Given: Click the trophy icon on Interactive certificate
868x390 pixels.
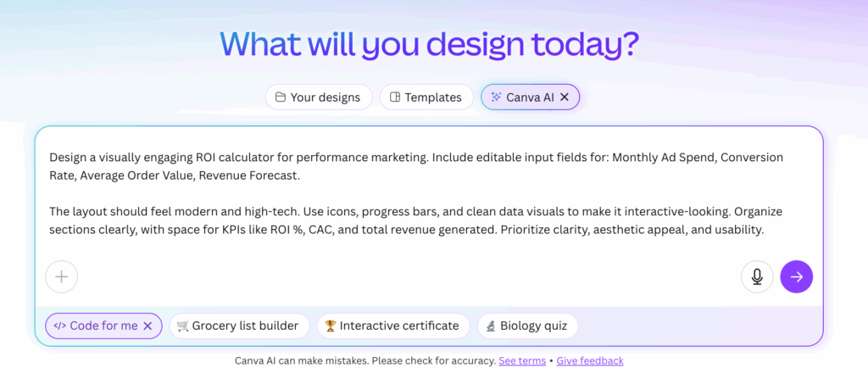Looking at the screenshot, I should [331, 326].
